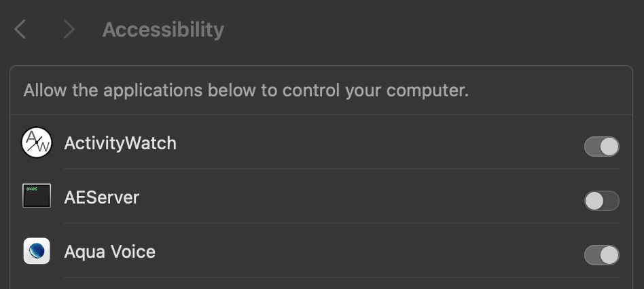Click the Accessibility page title
This screenshot has width=644, height=289.
(x=163, y=30)
